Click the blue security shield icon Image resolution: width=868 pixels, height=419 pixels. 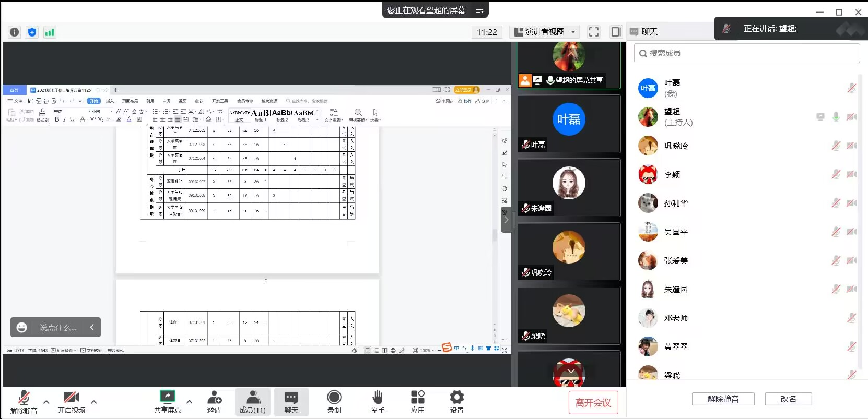(32, 32)
